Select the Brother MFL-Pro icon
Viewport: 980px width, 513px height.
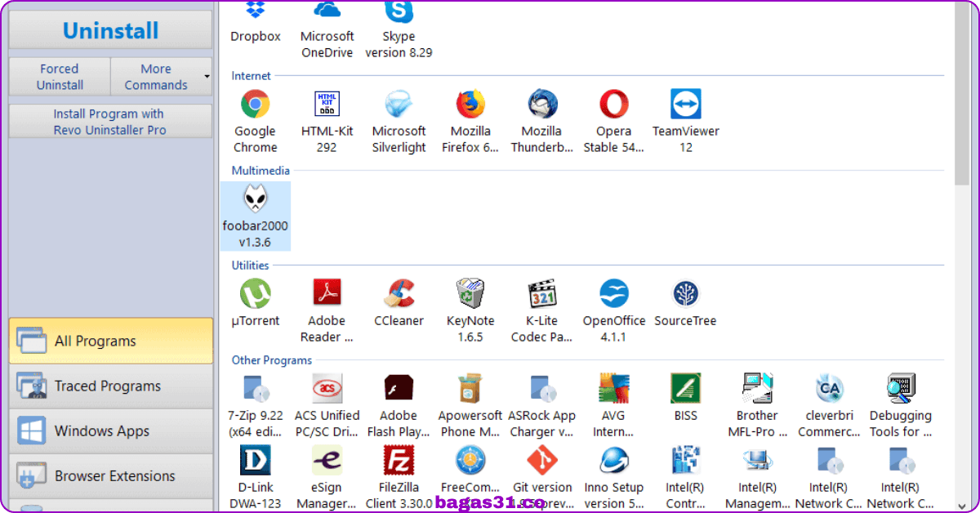(757, 389)
